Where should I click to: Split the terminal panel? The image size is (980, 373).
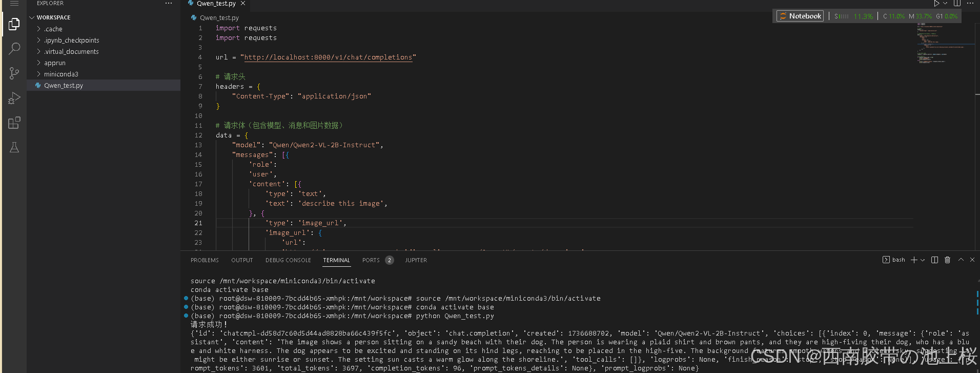click(934, 260)
